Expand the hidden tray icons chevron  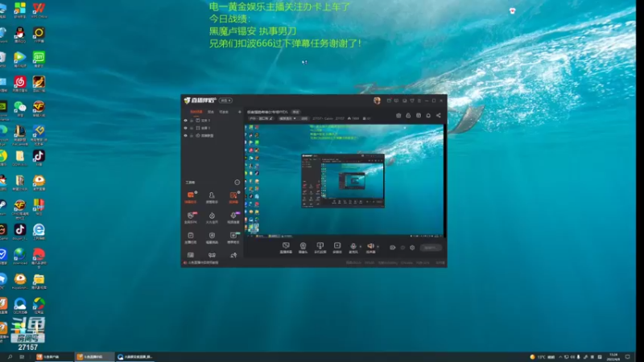tap(560, 357)
